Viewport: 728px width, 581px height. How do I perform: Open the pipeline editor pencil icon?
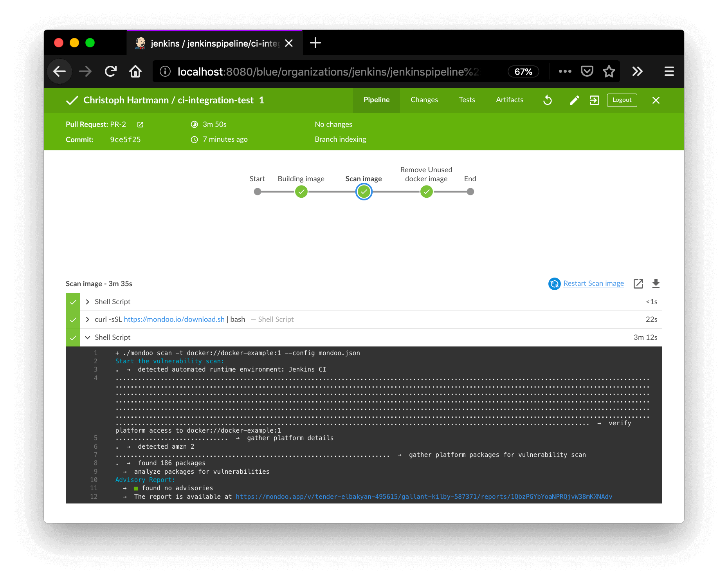[x=574, y=100]
